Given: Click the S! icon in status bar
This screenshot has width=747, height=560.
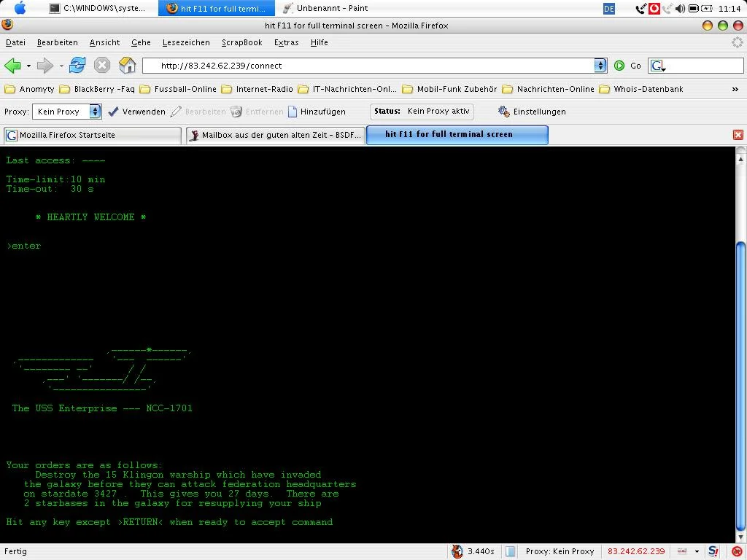Looking at the screenshot, I should tap(713, 551).
